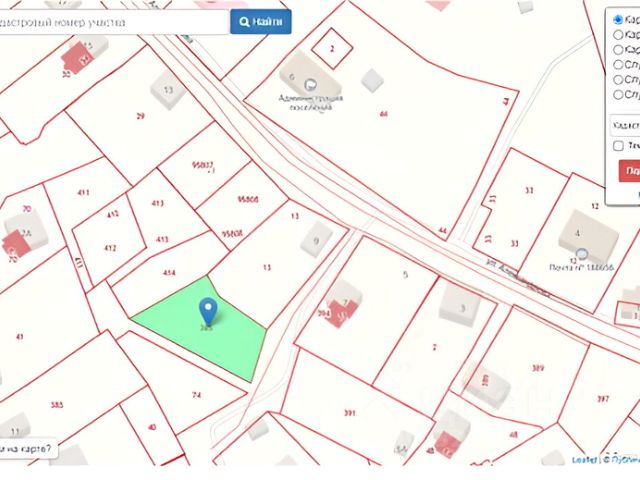
Task: Click the gray building numbered 3
Action: pyautogui.click(x=460, y=306)
